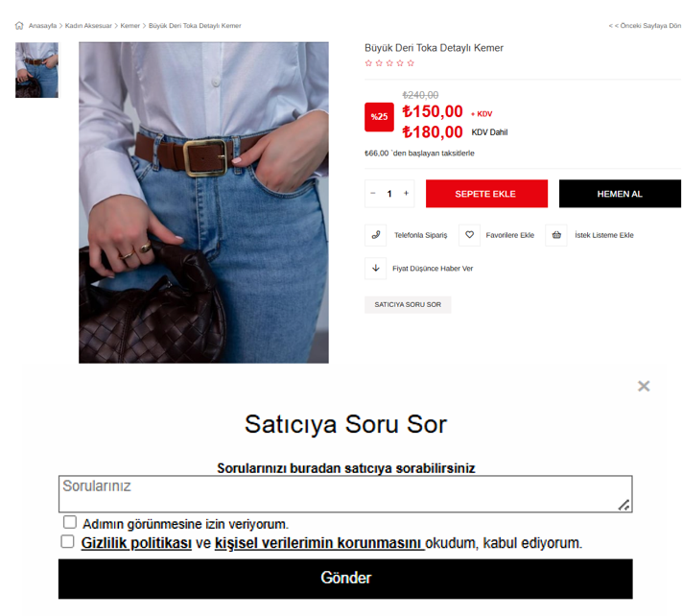This screenshot has height=616, width=682.
Task: Click the first rating star
Action: (369, 63)
